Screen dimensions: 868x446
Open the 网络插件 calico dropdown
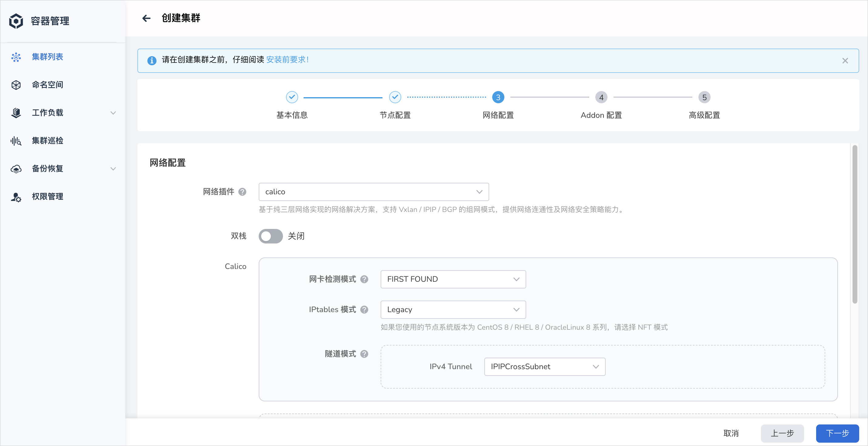click(374, 192)
